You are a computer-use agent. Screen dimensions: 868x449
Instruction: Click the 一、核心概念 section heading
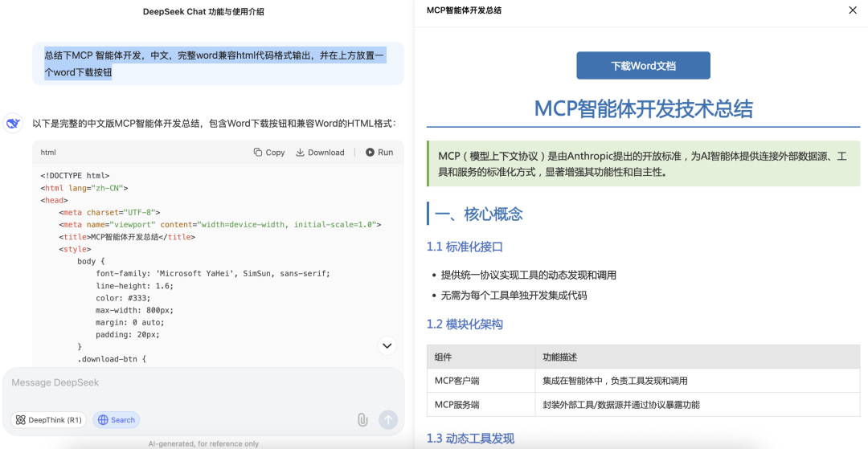click(x=479, y=214)
